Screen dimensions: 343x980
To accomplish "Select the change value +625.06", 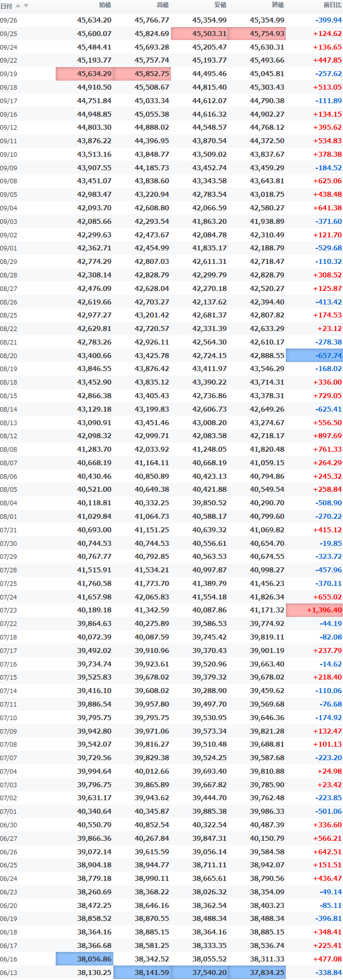I will [x=327, y=181].
